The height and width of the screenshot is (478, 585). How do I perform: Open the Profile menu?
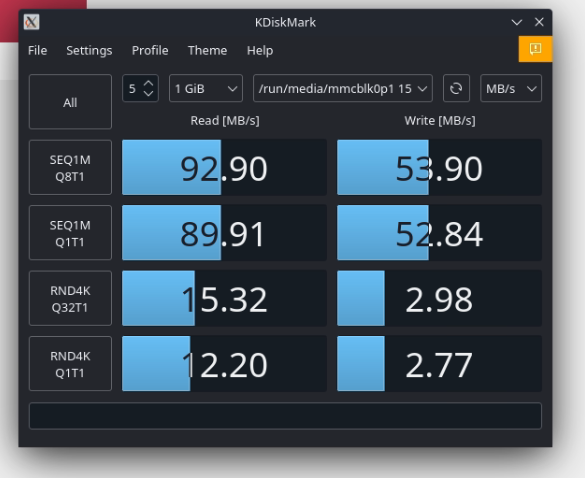[150, 50]
